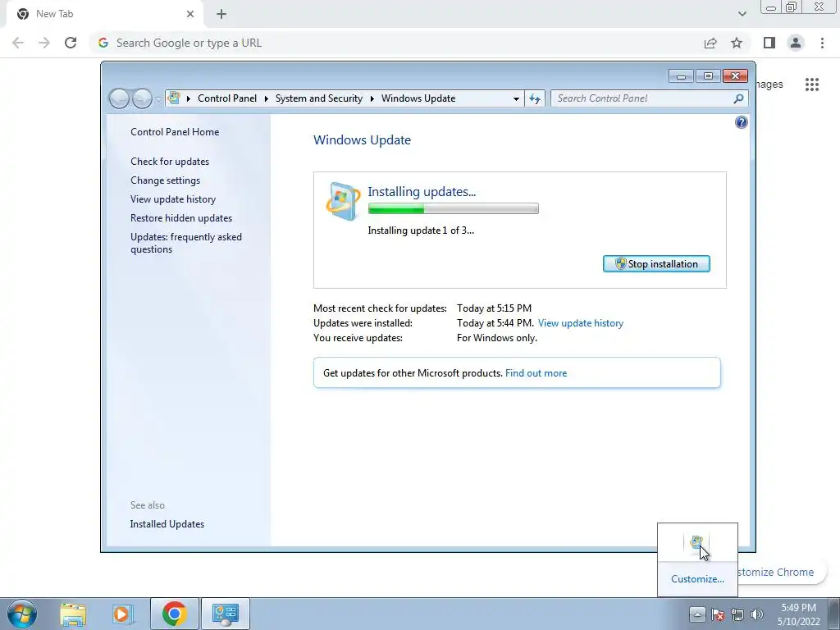Image resolution: width=840 pixels, height=630 pixels.
Task: Click the installing updates progress bar
Action: (x=453, y=209)
